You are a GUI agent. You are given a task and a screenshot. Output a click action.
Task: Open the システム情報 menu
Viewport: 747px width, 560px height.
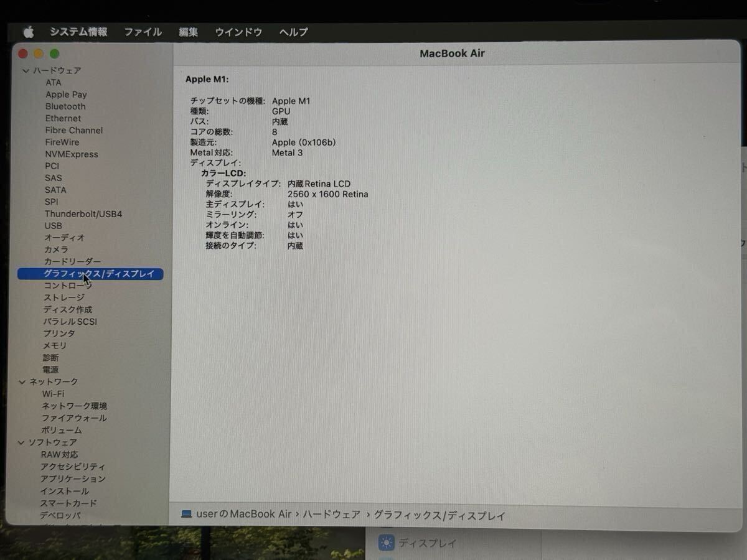coord(78,32)
